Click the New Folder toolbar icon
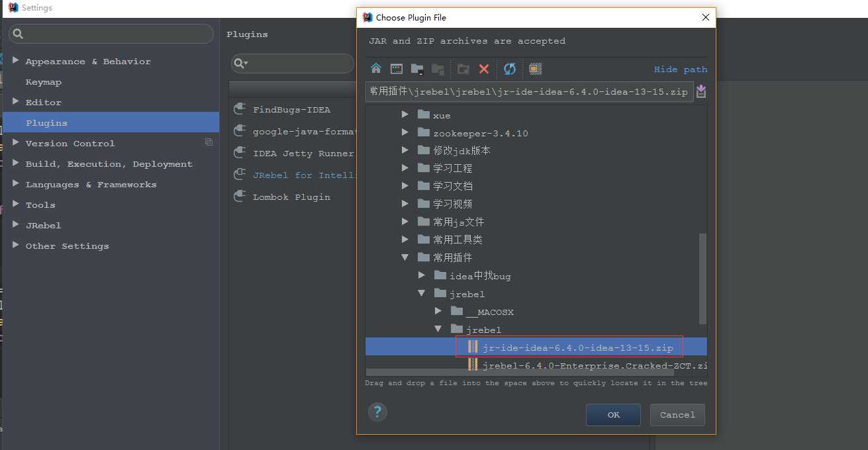Screen dimensions: 868x450 point(463,69)
